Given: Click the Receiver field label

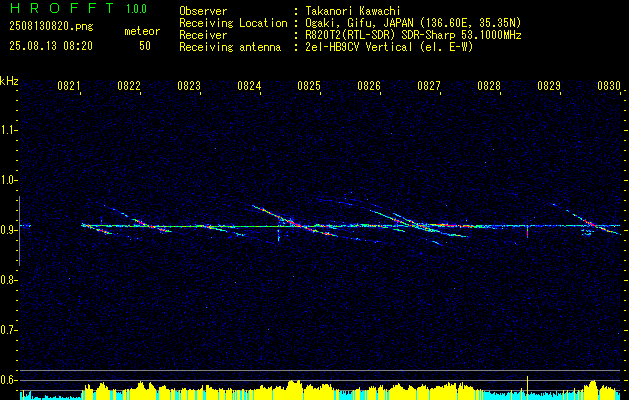Looking at the screenshot, I should [x=203, y=35].
